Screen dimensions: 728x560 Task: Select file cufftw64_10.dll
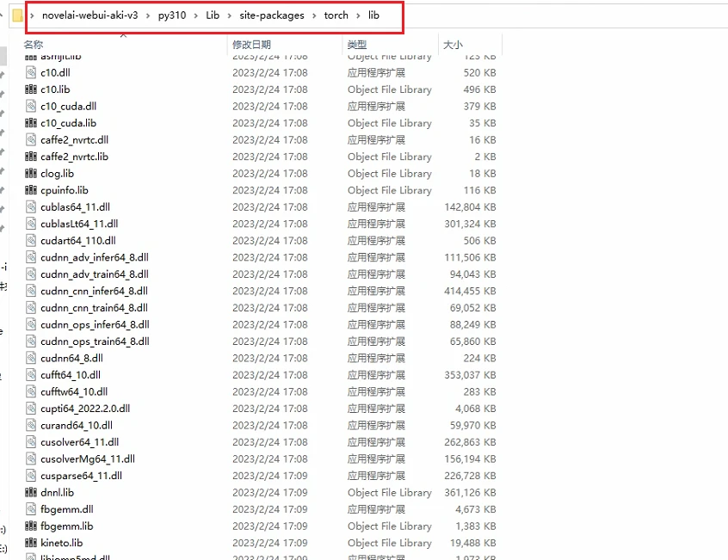pos(74,391)
